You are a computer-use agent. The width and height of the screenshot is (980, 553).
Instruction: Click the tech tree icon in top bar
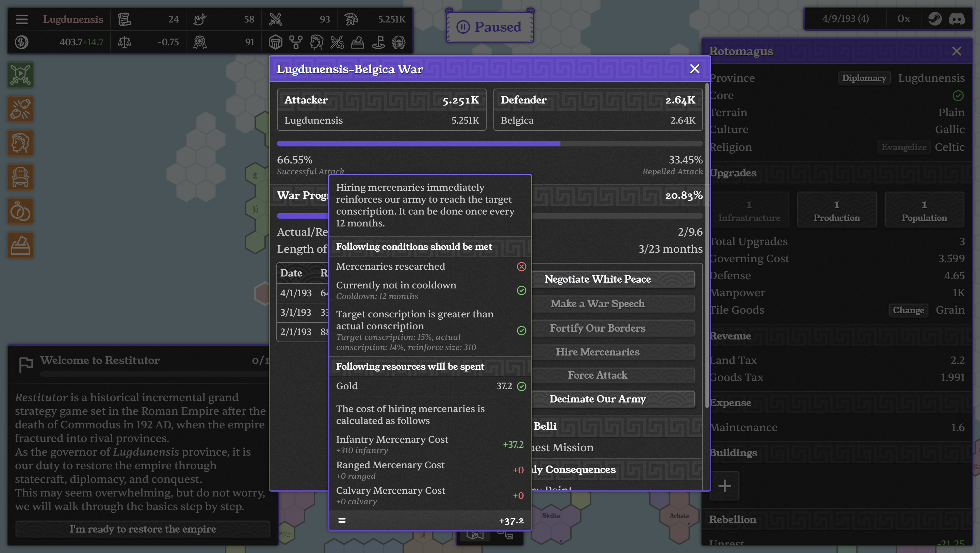tap(296, 42)
